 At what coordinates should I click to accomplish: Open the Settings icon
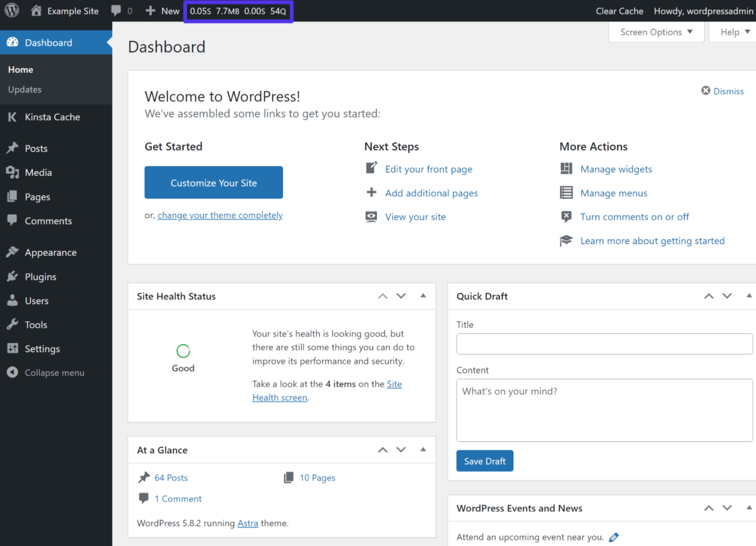pyautogui.click(x=13, y=349)
